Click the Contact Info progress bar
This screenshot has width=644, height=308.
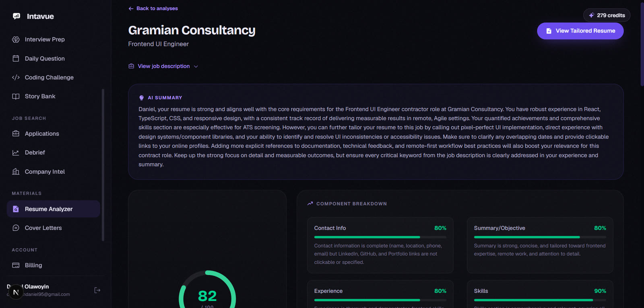(380, 237)
